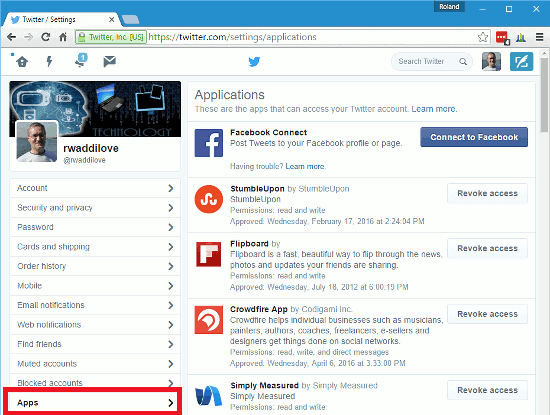550x415 pixels.
Task: Revoke access for StumbleUpon
Action: click(487, 193)
